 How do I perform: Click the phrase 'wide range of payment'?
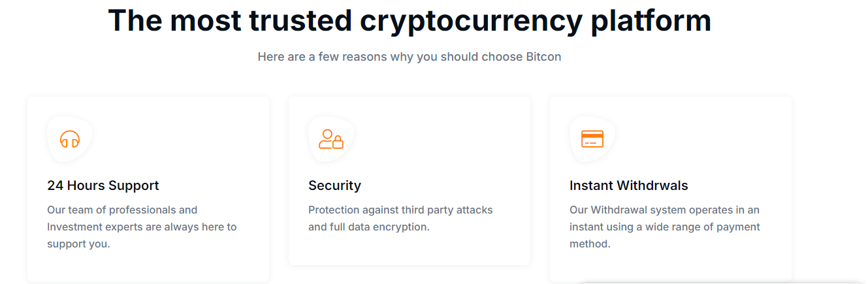pos(703,227)
